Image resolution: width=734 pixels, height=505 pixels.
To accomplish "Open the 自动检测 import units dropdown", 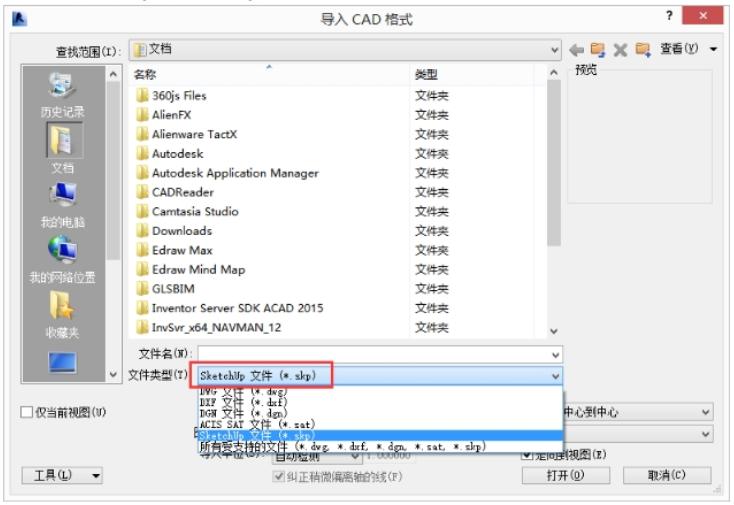I will [317, 456].
